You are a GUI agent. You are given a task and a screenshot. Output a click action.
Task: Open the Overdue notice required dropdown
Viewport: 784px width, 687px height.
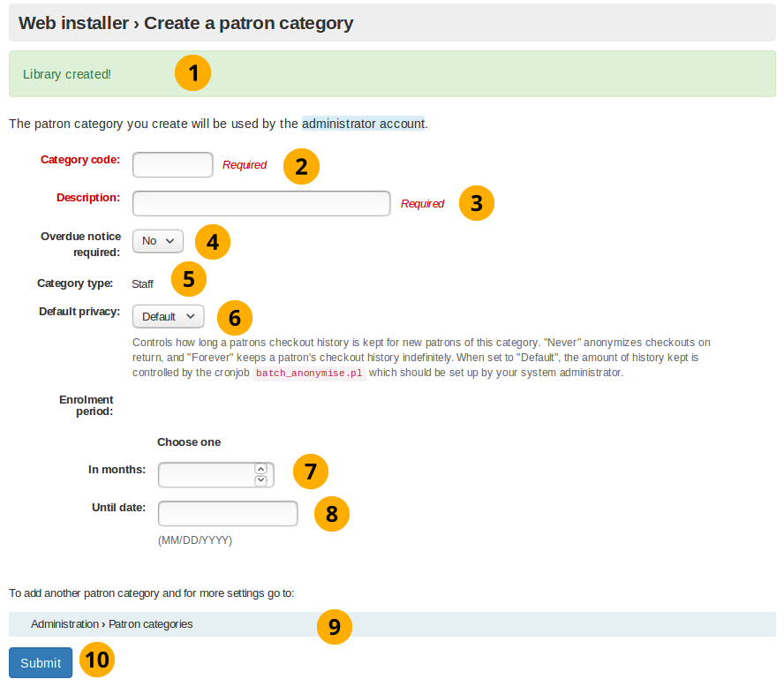[x=158, y=241]
